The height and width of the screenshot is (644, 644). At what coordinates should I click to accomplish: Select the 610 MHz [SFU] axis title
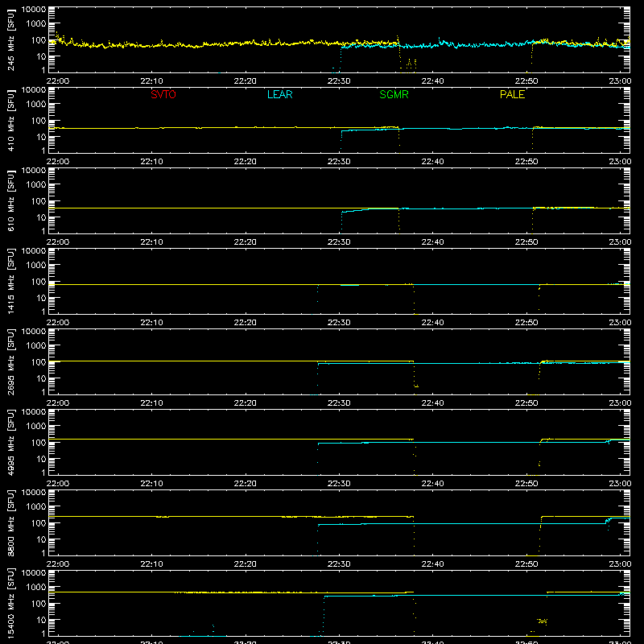10,200
